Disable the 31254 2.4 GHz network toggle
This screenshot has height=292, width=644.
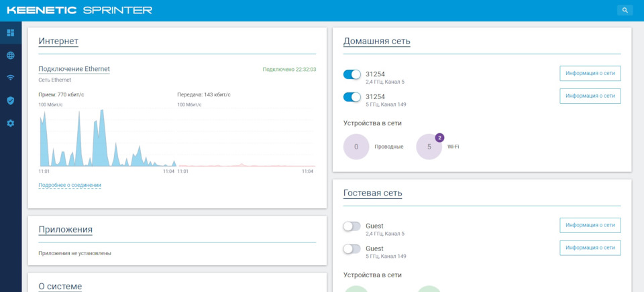tap(352, 74)
